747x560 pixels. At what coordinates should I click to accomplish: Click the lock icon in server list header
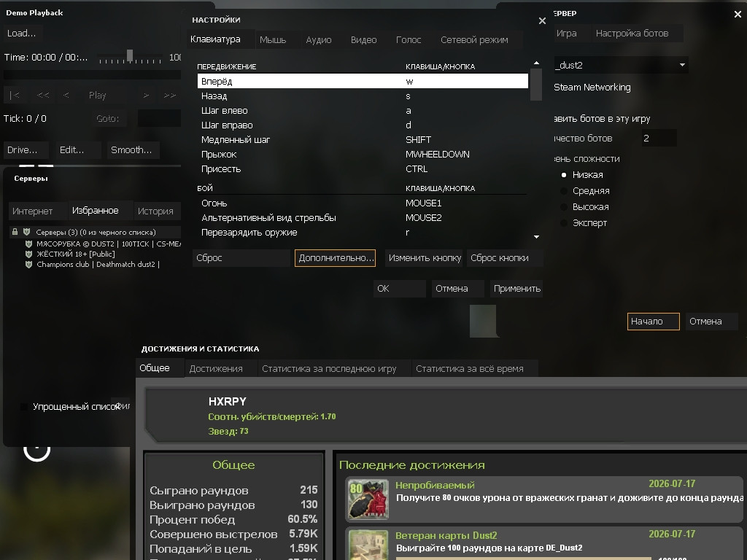(x=15, y=232)
